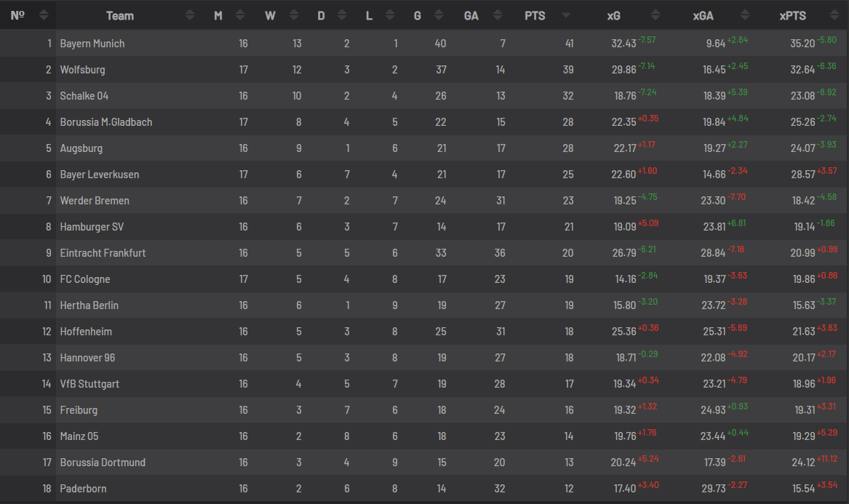
Task: Sort by matches played (M) arrows
Action: pyautogui.click(x=240, y=15)
